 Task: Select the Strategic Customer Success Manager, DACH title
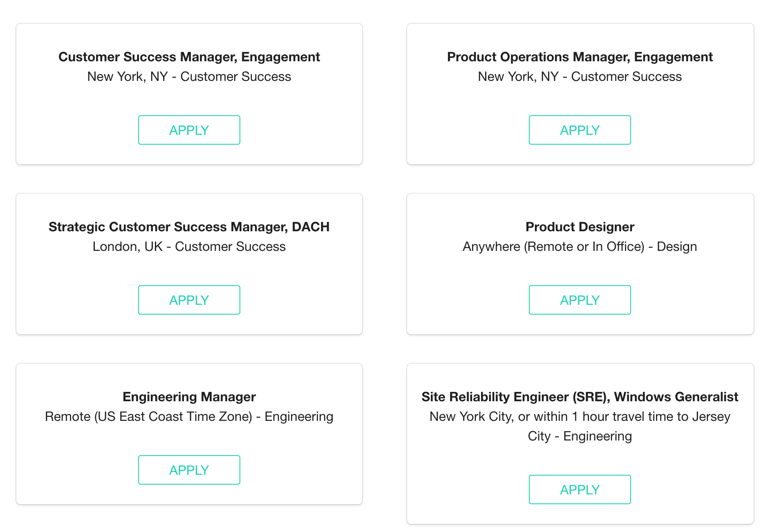[x=189, y=227]
